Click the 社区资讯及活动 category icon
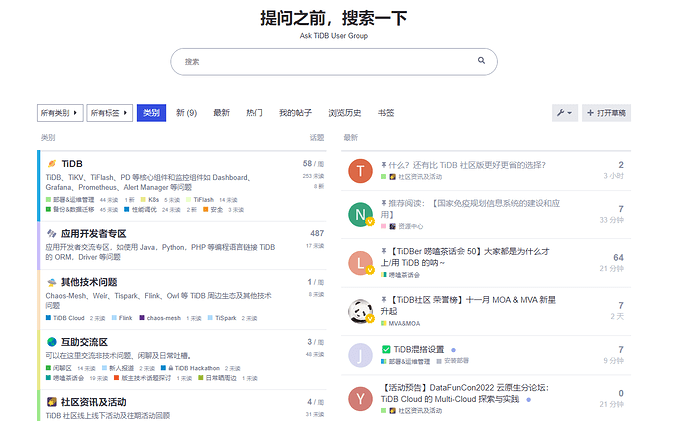The height and width of the screenshot is (421, 690). pos(52,402)
